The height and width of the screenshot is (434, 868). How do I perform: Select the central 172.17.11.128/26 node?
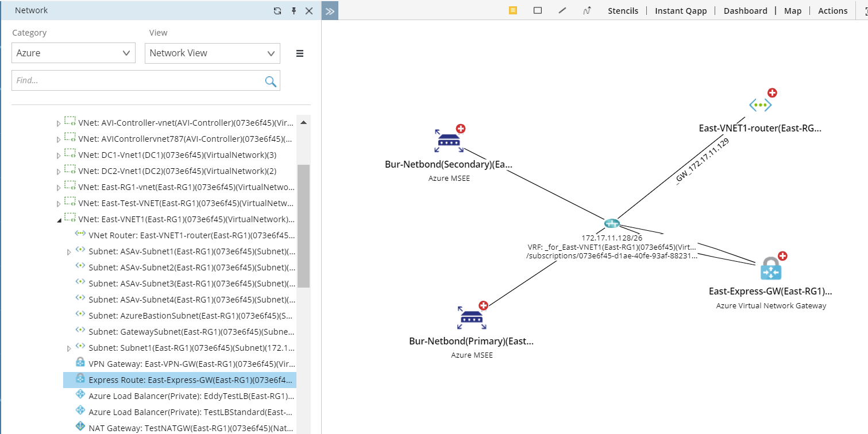coord(611,223)
